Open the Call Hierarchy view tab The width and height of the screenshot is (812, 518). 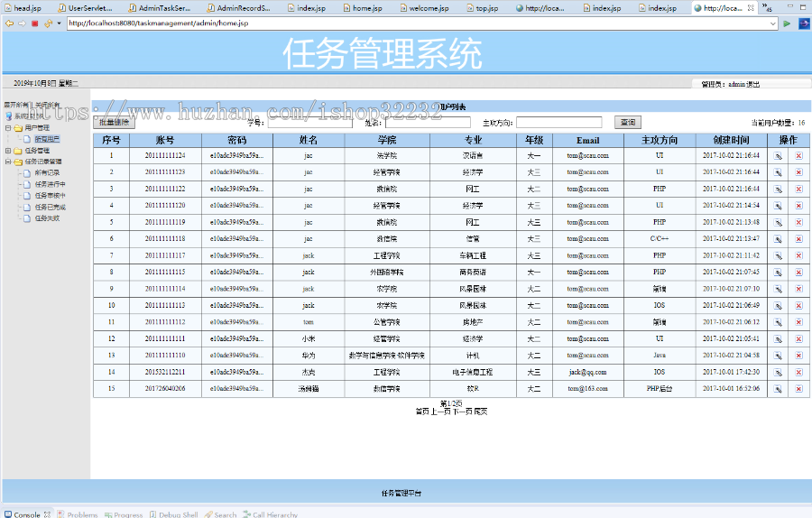pyautogui.click(x=271, y=514)
